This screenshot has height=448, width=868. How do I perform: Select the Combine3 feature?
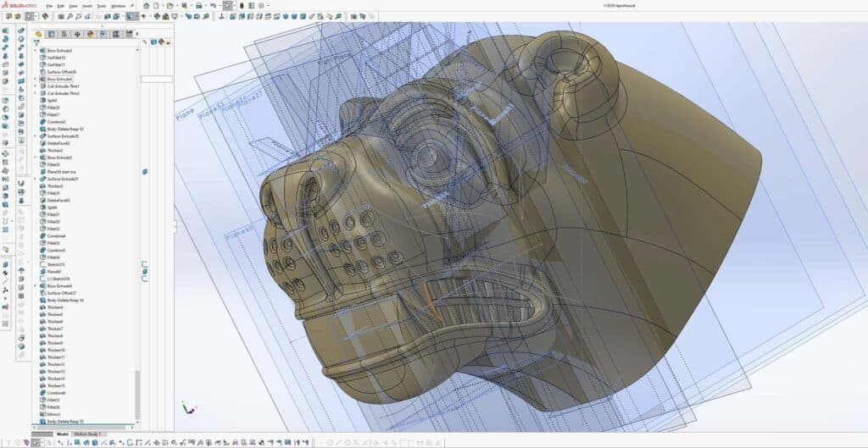[x=57, y=122]
